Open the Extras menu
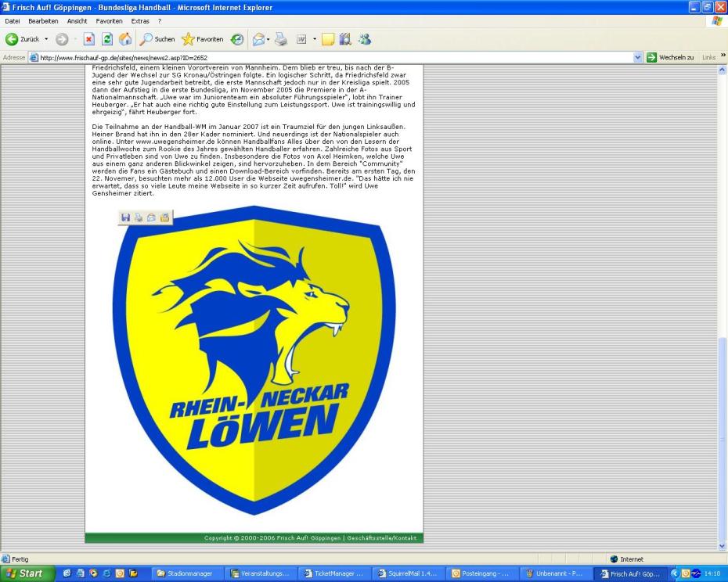 [140, 21]
